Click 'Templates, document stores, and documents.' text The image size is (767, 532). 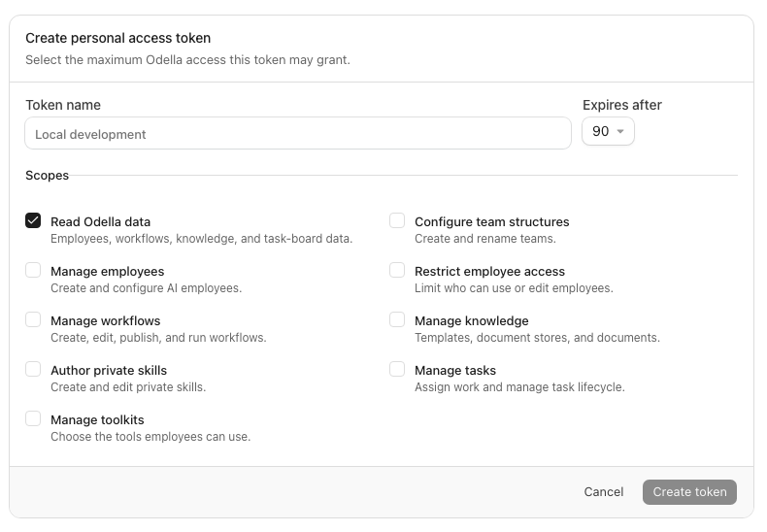click(538, 338)
